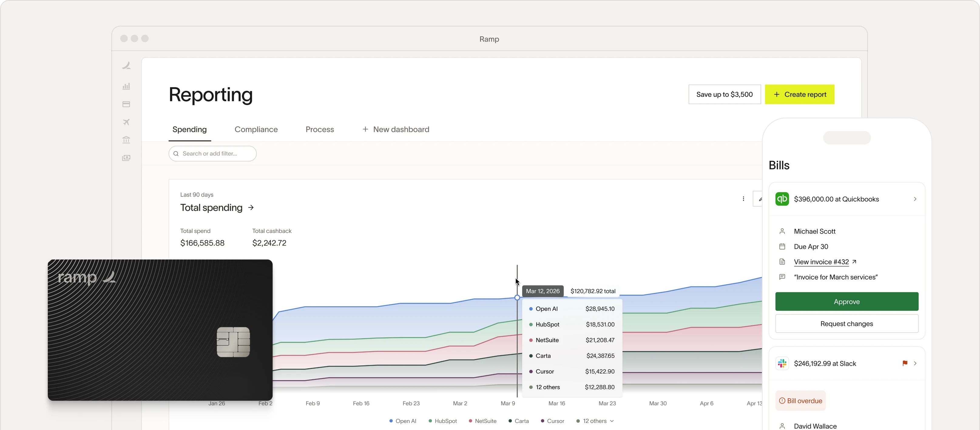Click the Cursor $15,422.90 tooltip row

point(572,371)
